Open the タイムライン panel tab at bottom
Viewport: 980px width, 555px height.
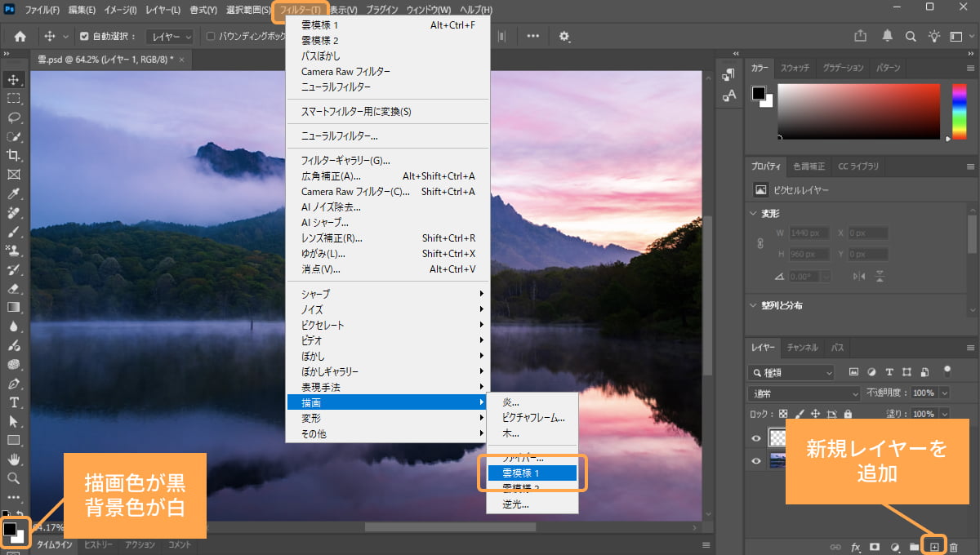[x=55, y=545]
